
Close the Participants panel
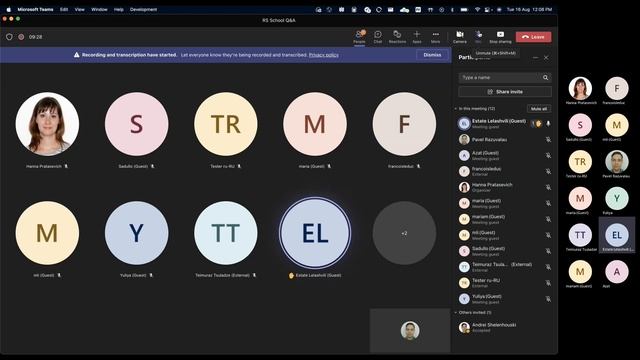click(x=546, y=58)
